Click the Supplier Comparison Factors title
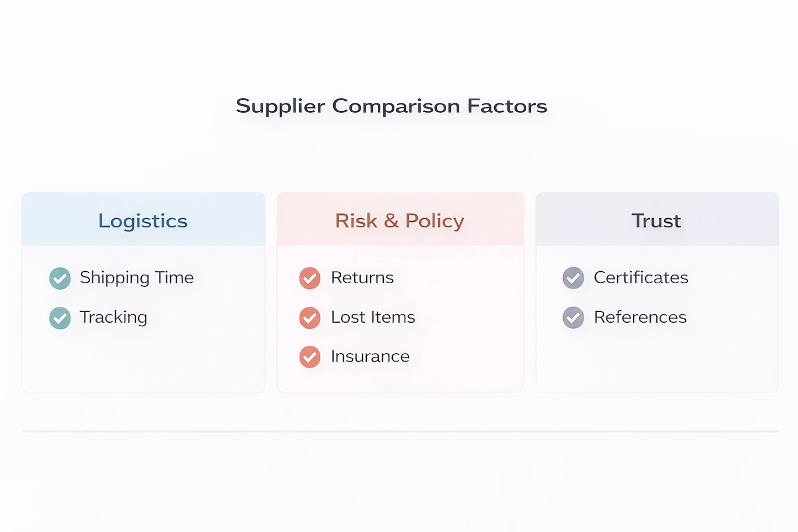798x532 pixels. (391, 106)
